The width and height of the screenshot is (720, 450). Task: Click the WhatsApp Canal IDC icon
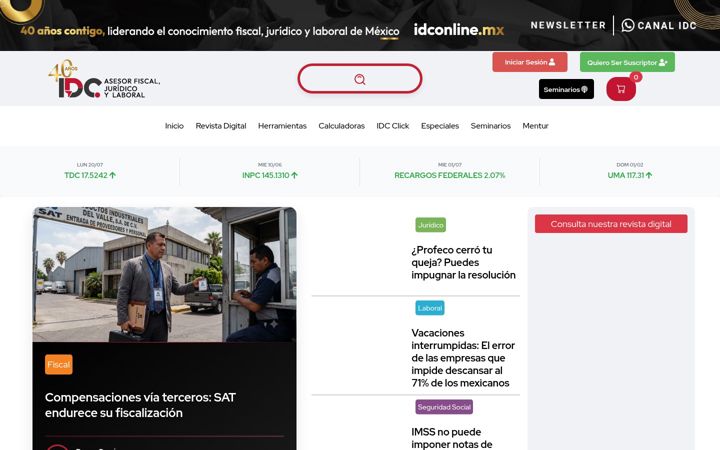coord(628,25)
